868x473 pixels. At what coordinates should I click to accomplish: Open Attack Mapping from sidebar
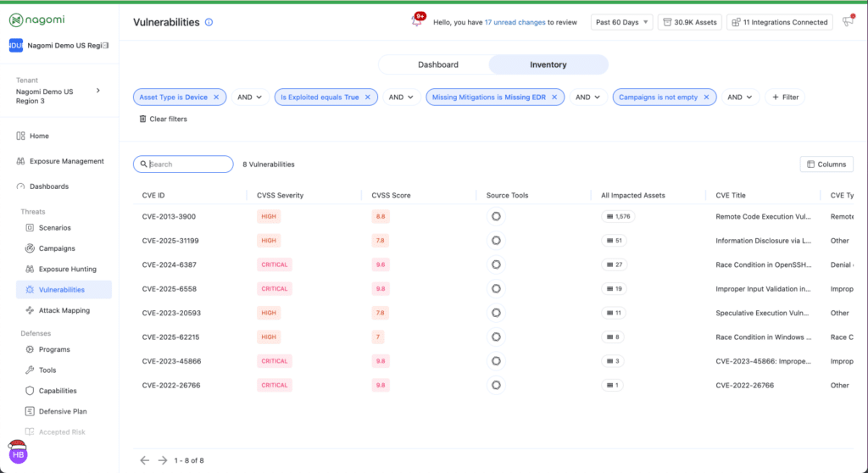[x=64, y=310]
